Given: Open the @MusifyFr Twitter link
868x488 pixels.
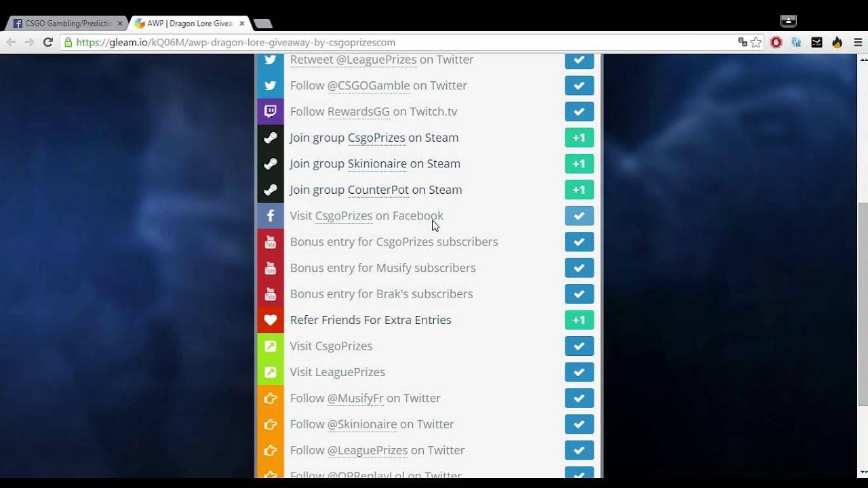Looking at the screenshot, I should [x=355, y=399].
